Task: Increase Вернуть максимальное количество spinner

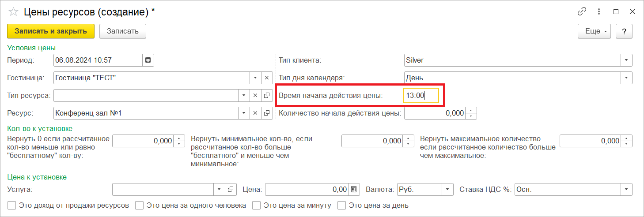Action: point(627,138)
